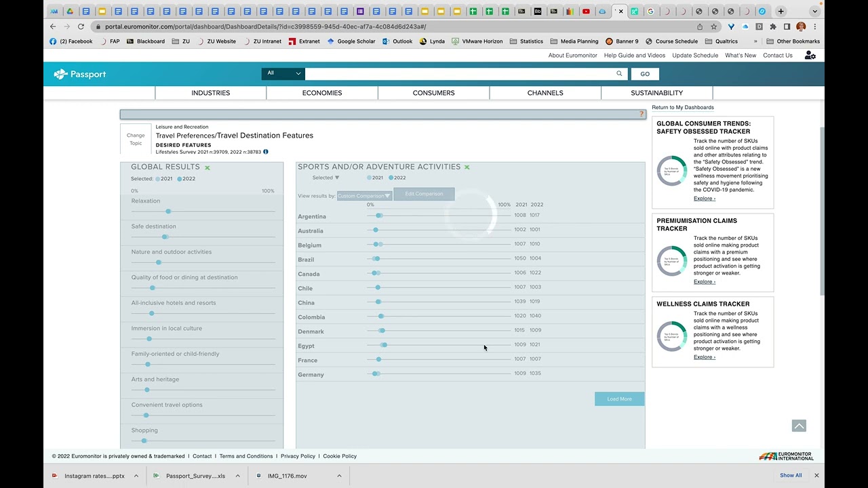Open the CHANNELS menu
868x488 pixels.
545,93
